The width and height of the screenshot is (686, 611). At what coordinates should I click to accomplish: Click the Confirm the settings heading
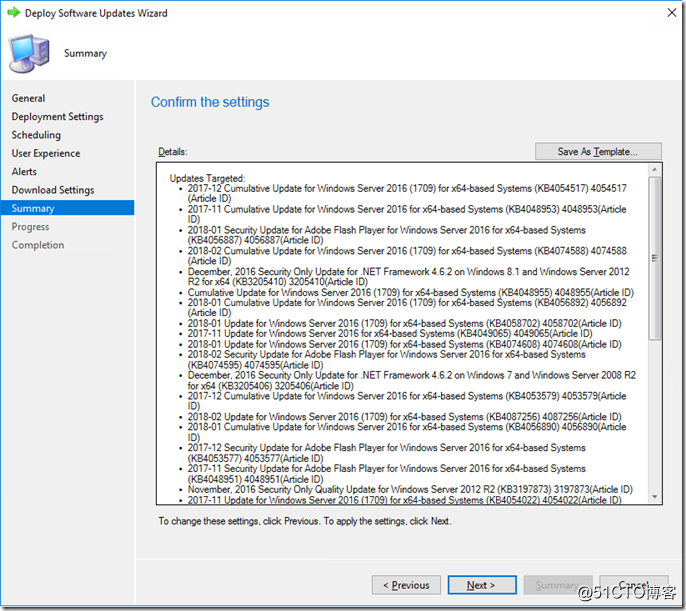[210, 102]
